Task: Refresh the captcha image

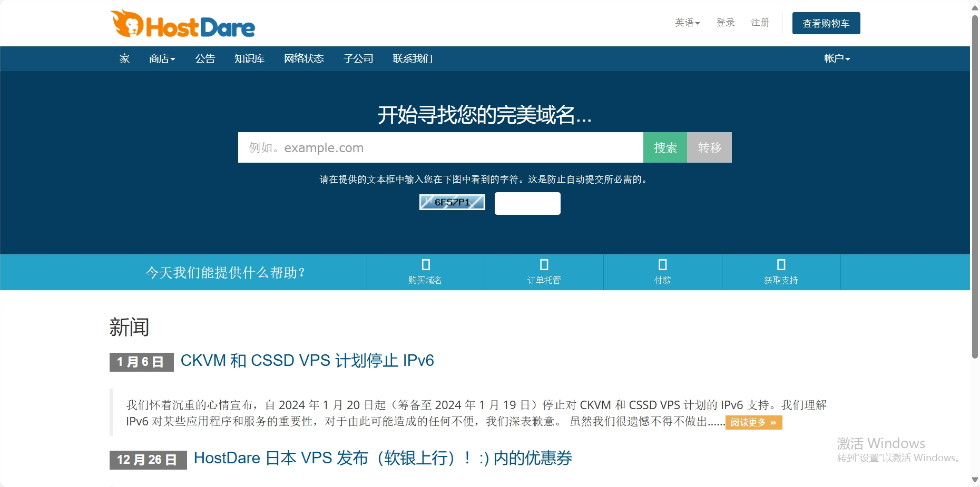Action: pos(452,202)
